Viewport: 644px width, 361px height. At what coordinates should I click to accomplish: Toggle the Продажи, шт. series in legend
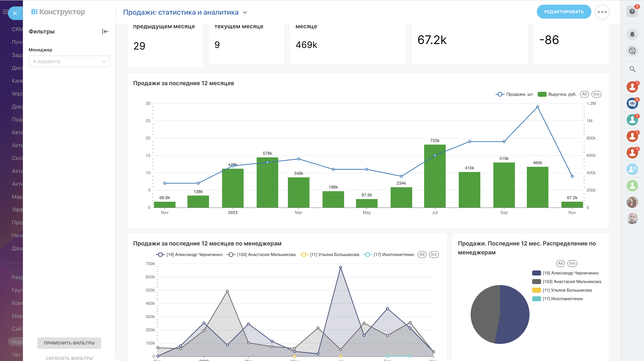[515, 94]
